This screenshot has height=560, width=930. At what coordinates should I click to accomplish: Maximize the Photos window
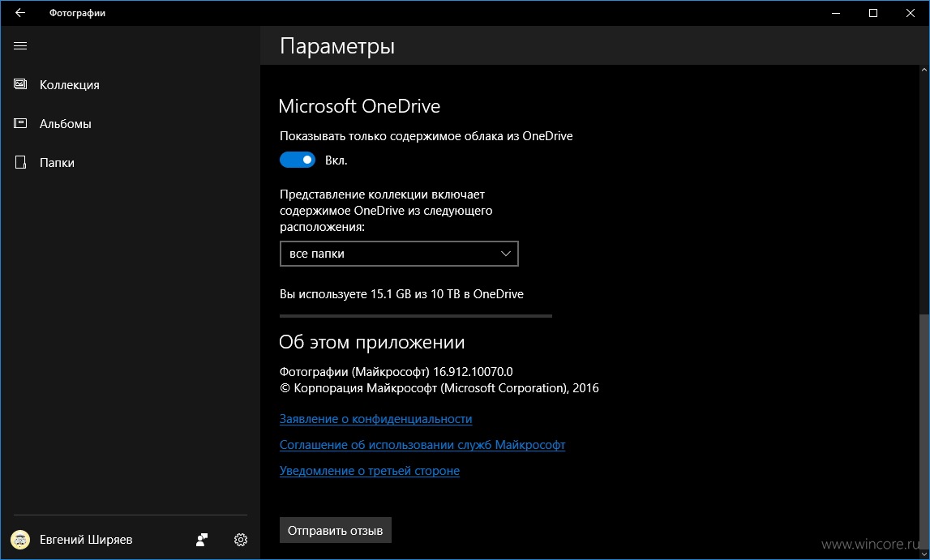(x=873, y=13)
